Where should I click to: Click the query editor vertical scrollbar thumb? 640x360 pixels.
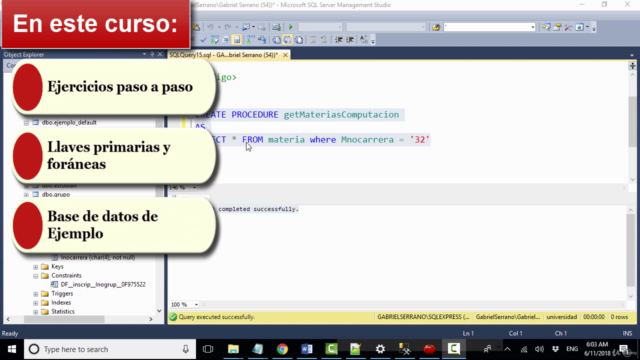[x=632, y=122]
